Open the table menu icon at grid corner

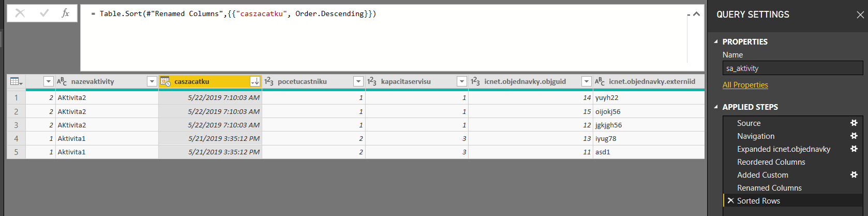click(x=16, y=81)
